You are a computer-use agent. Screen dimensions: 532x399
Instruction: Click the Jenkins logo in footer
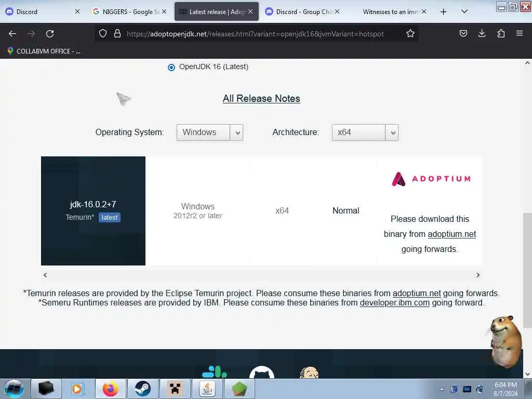coord(309,373)
